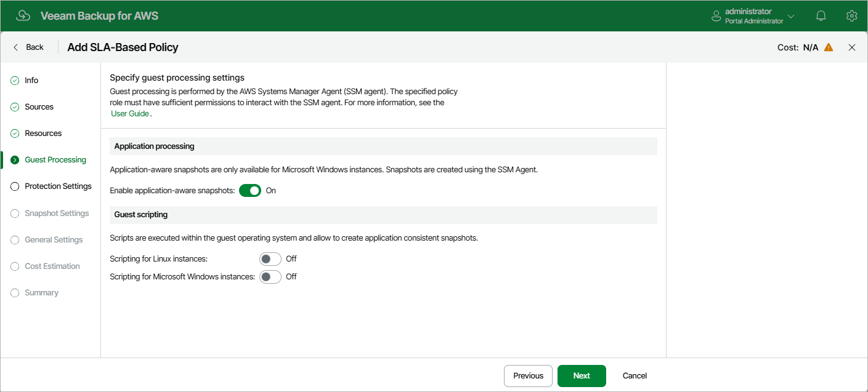Select the Guest Processing step
Image resolution: width=868 pixels, height=392 pixels.
coord(55,159)
